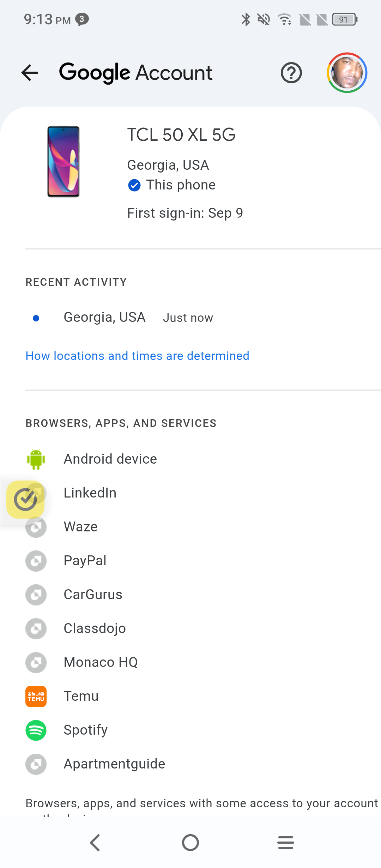Tap the yellow floating checkmark bubble
Image resolution: width=381 pixels, height=868 pixels.
pyautogui.click(x=25, y=499)
